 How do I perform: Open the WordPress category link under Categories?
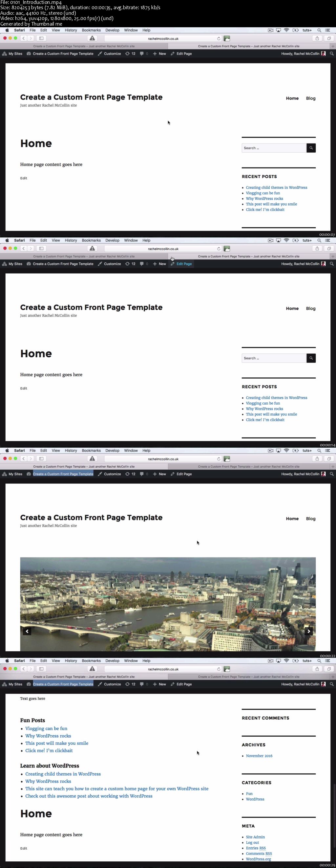tap(255, 799)
